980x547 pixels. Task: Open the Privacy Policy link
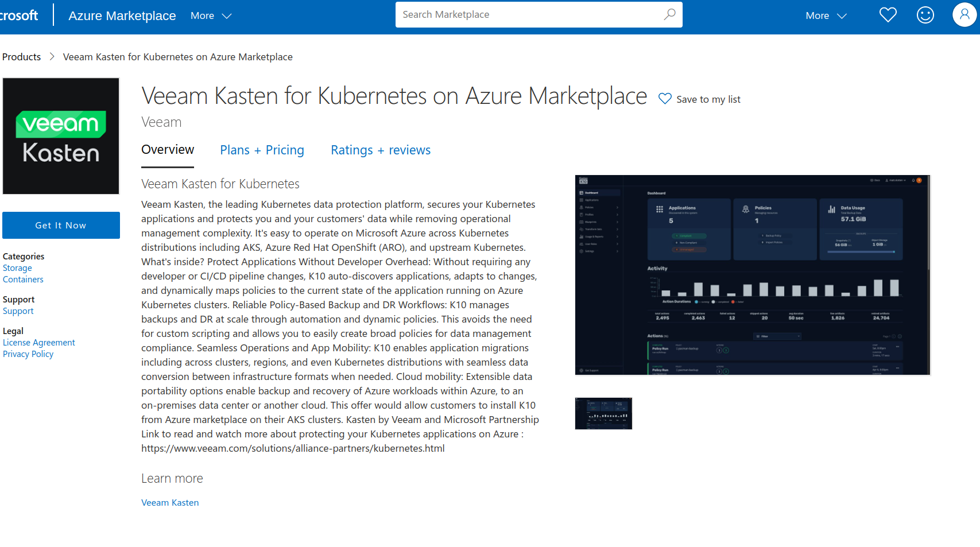pos(28,354)
